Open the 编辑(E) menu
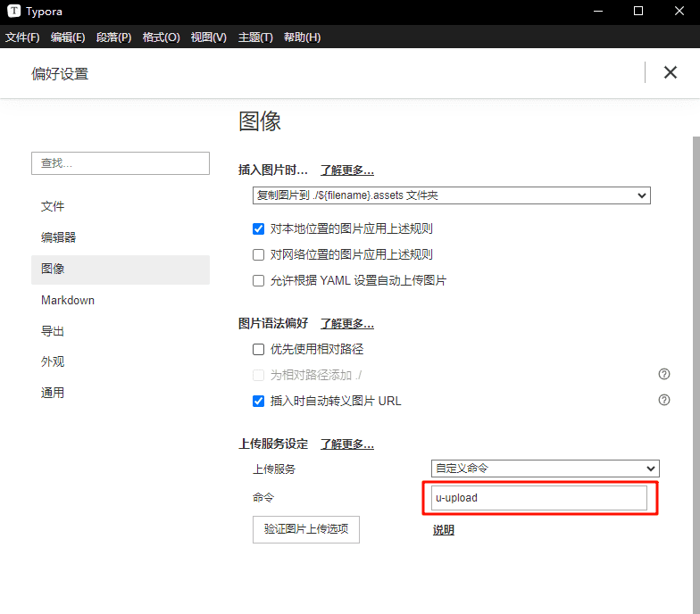The image size is (700, 614). tap(68, 37)
